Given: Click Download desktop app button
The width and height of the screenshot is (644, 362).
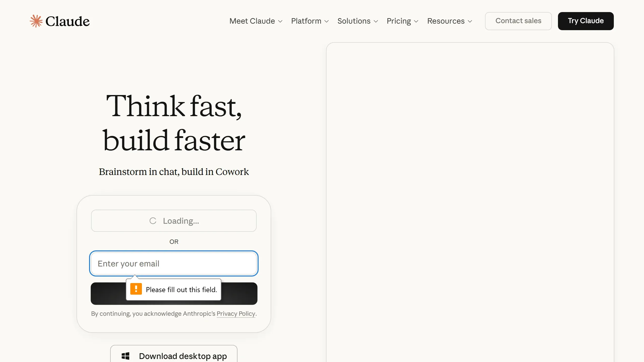Looking at the screenshot, I should tap(174, 354).
